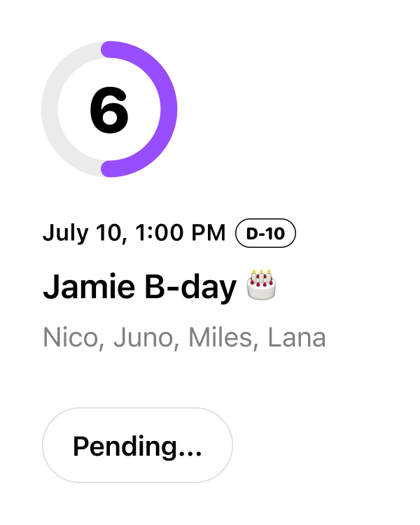Select the B-day word in event title
420x525 pixels.
coord(190,287)
